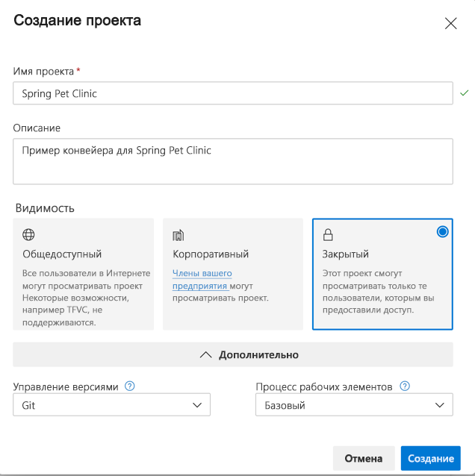Click the lock icon on Закрытый

[x=328, y=235]
